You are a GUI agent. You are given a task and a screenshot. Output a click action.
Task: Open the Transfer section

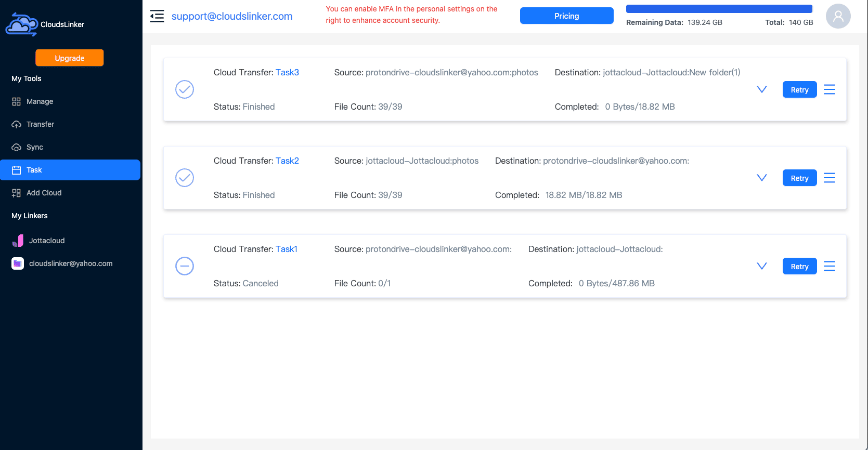(70, 124)
